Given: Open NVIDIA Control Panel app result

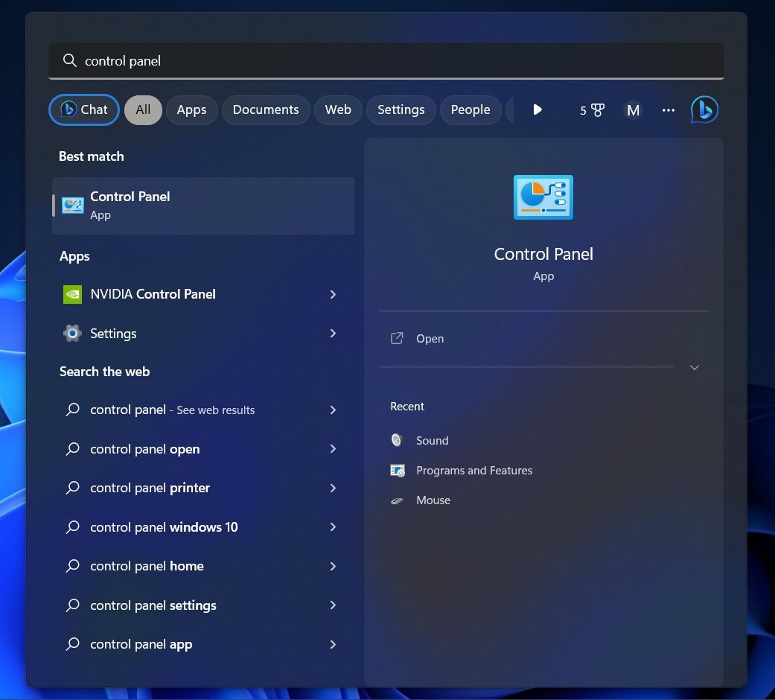Looking at the screenshot, I should point(203,294).
